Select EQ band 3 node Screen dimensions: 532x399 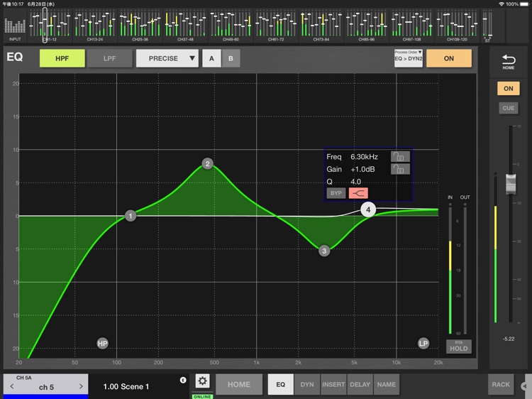324,251
